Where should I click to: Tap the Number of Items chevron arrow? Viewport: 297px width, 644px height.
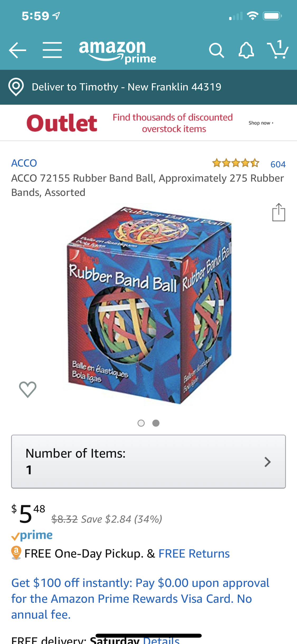click(x=268, y=462)
